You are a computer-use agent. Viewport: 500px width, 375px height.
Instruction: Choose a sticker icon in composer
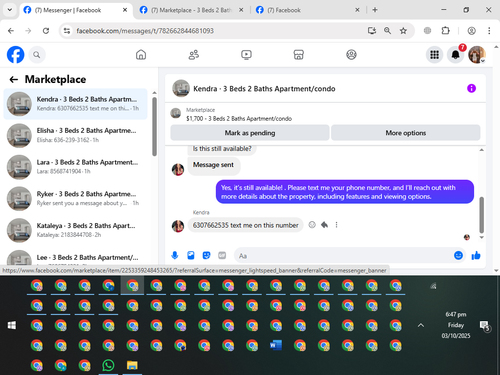tap(207, 256)
